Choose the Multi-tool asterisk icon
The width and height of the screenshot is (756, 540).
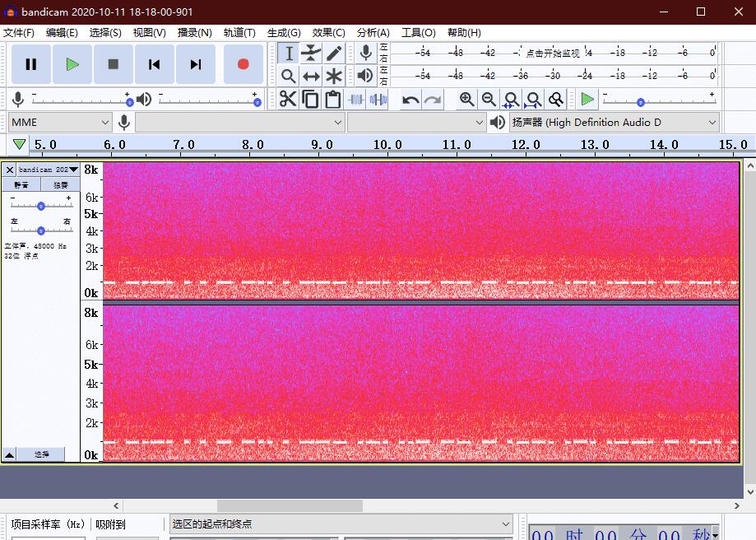click(333, 77)
